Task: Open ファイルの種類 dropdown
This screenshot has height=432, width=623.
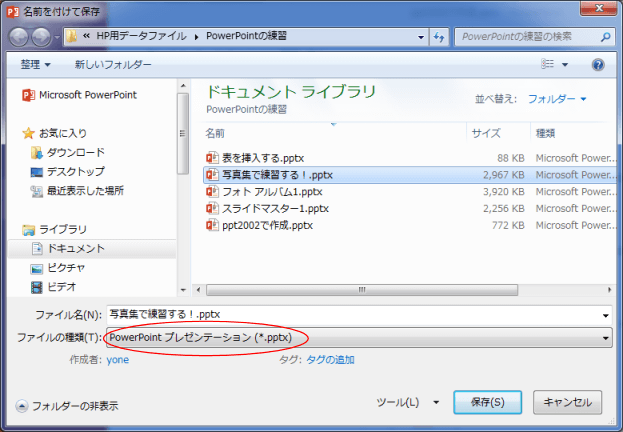Action: (x=359, y=338)
